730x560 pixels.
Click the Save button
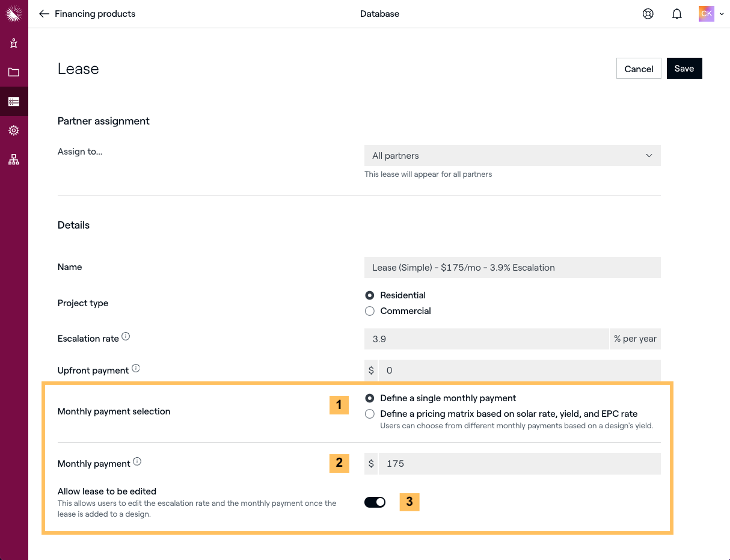click(x=684, y=69)
